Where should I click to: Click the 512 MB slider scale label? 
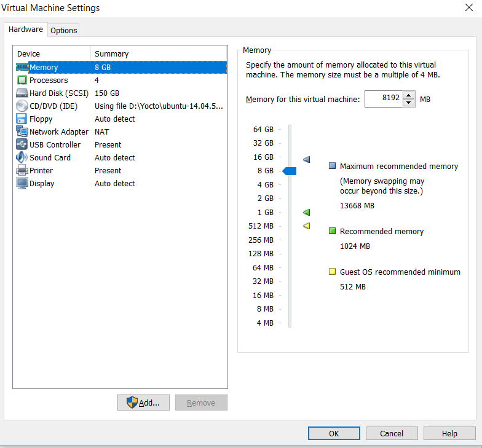click(261, 226)
